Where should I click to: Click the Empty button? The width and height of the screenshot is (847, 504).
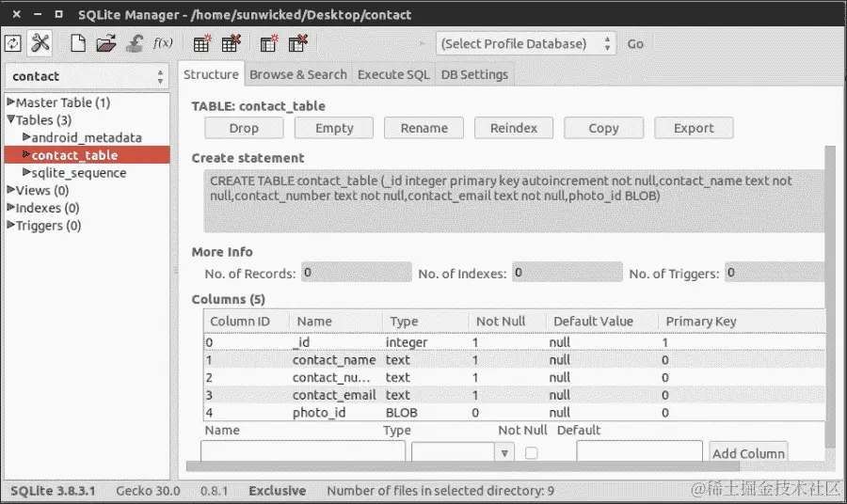click(x=334, y=128)
